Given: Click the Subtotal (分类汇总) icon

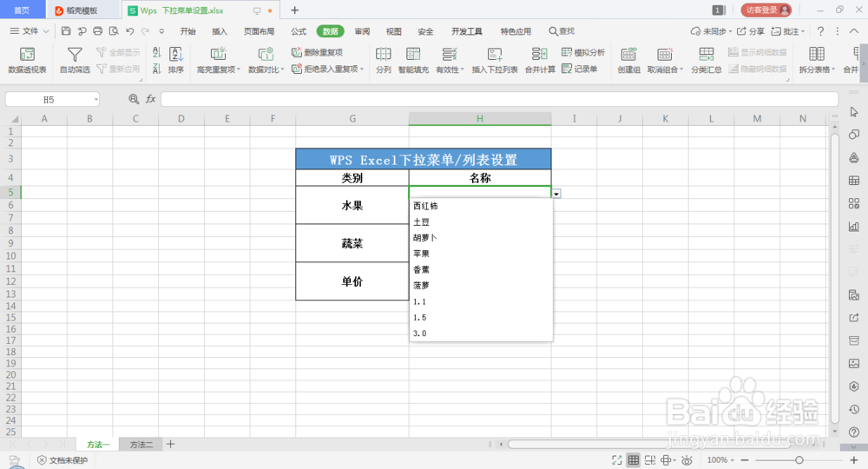Looking at the screenshot, I should 706,54.
